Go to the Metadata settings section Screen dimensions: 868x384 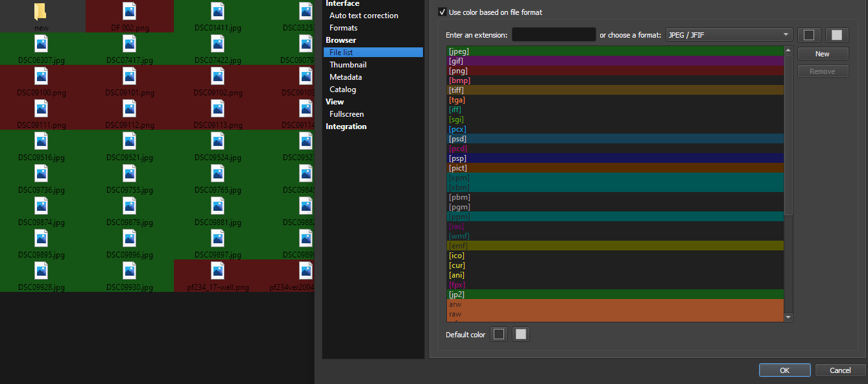click(346, 77)
